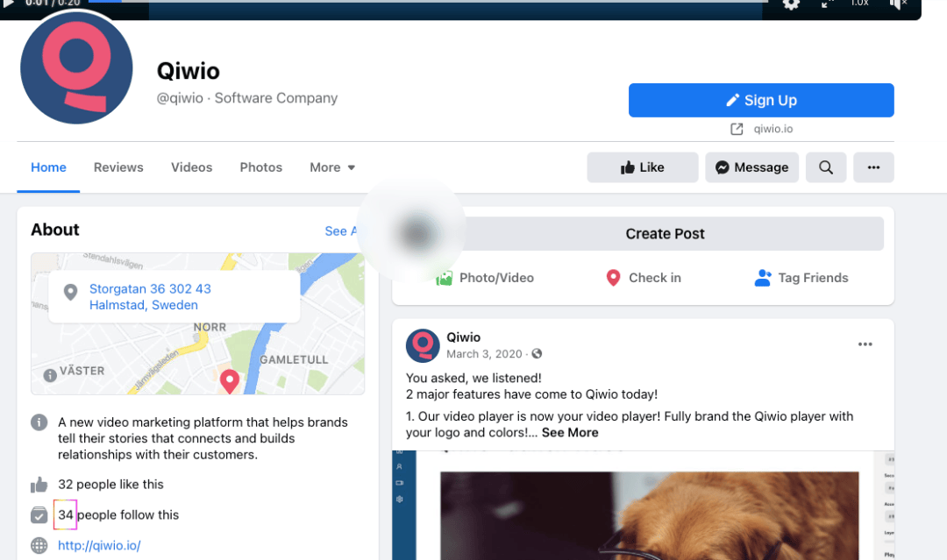Open the page three-dots options button

(x=873, y=167)
